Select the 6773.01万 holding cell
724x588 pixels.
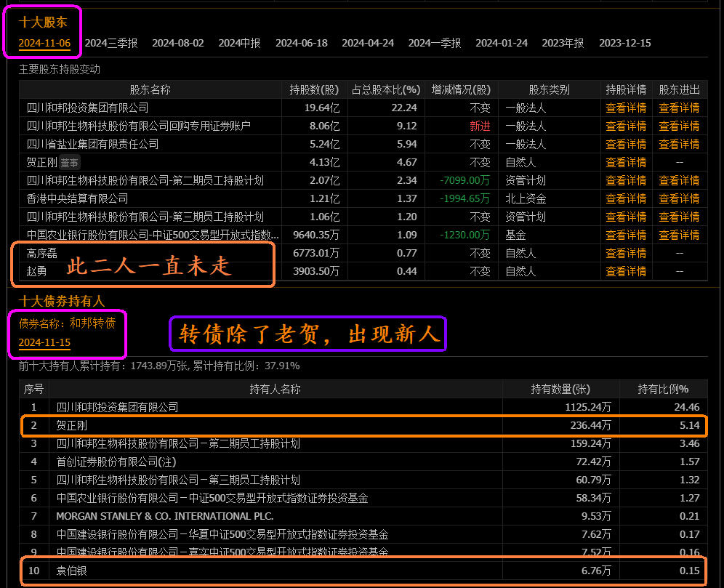(x=315, y=253)
